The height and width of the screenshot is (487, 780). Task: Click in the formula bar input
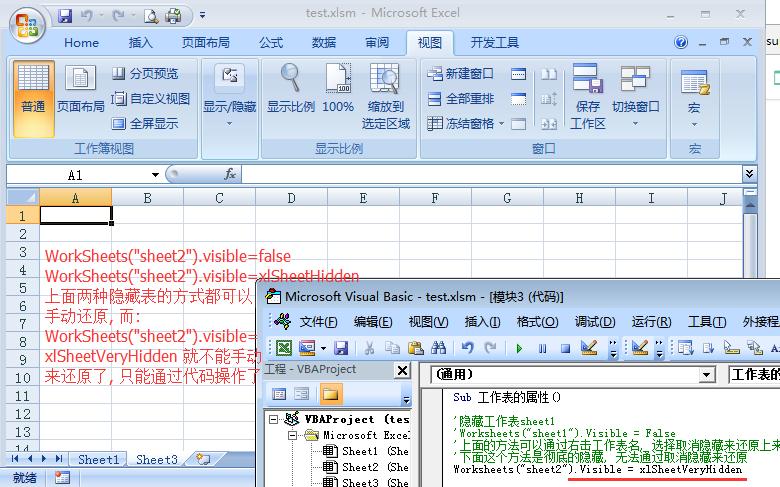coord(491,175)
